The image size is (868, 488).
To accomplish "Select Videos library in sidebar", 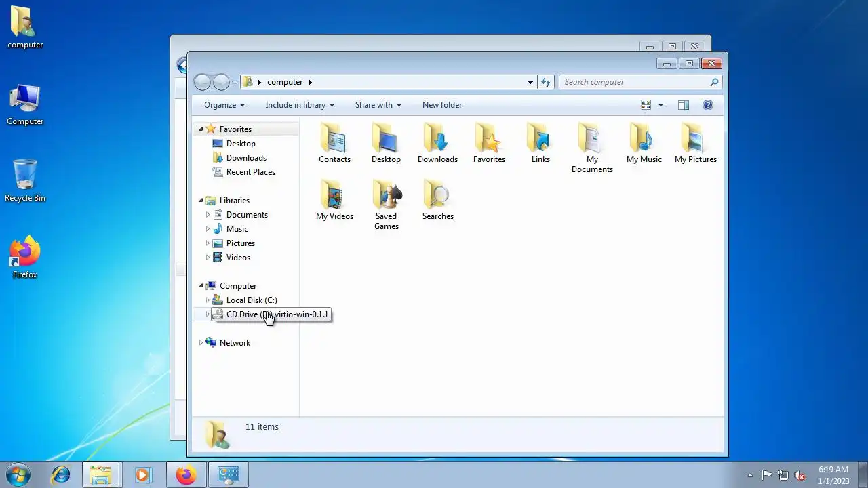I will (238, 258).
